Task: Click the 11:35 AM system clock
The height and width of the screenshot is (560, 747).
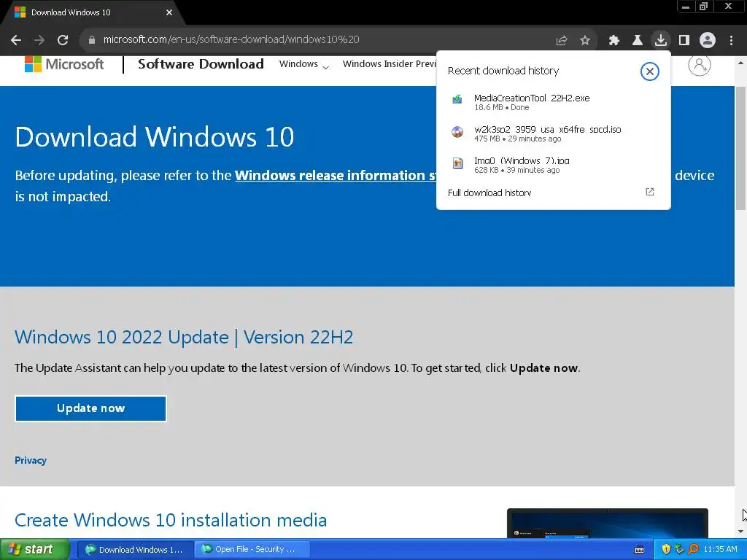Action: point(720,550)
